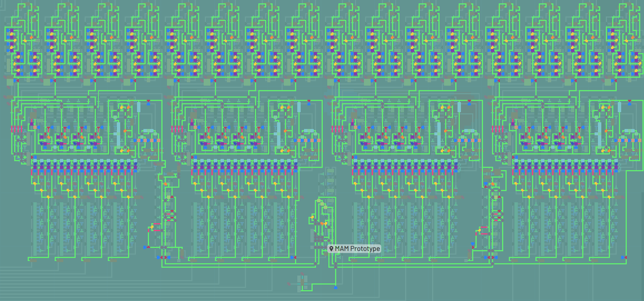The image size is (644, 301).
Task: Select the blue connector at far-right bottom wire
Action: coord(623,257)
